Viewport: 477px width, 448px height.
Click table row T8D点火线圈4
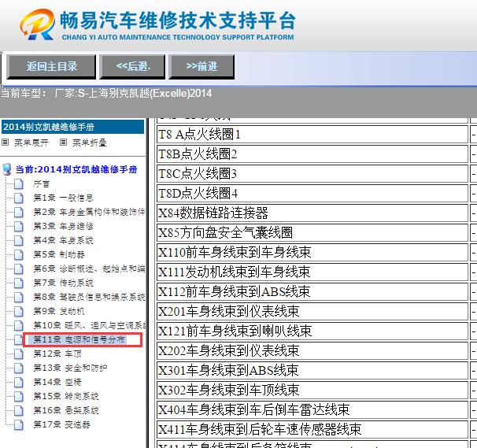tap(312, 193)
